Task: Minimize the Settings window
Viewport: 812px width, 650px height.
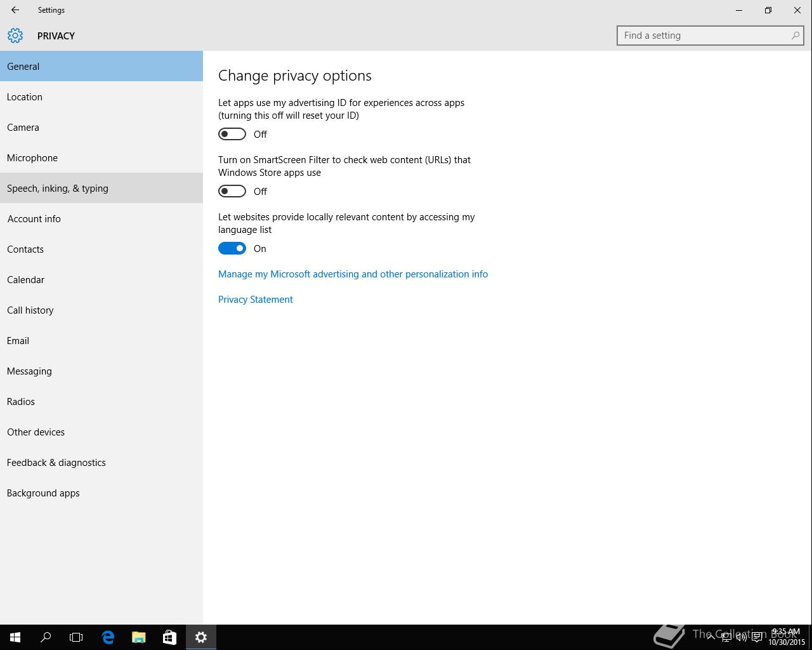Action: pyautogui.click(x=739, y=10)
